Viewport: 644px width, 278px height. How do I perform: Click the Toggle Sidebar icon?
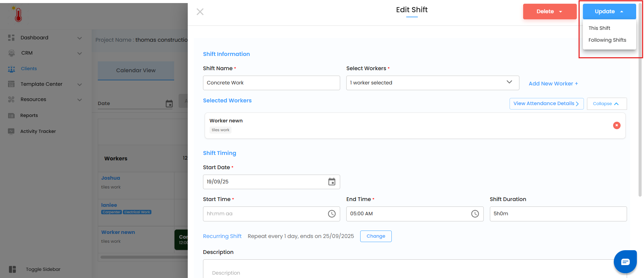13,269
